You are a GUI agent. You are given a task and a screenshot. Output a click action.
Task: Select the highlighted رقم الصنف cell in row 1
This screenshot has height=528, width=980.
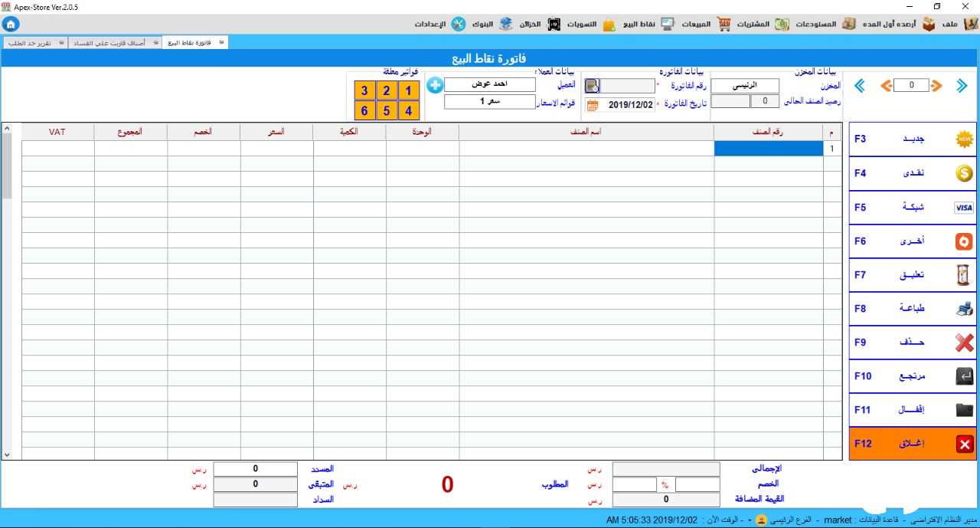point(768,149)
